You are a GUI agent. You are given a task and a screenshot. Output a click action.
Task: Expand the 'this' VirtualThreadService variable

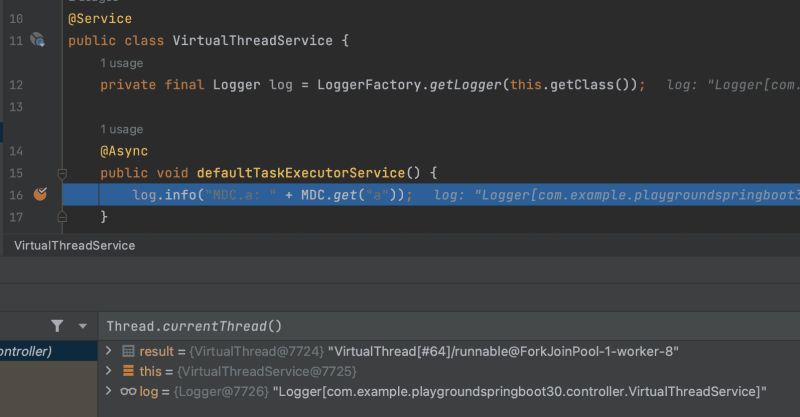point(109,371)
